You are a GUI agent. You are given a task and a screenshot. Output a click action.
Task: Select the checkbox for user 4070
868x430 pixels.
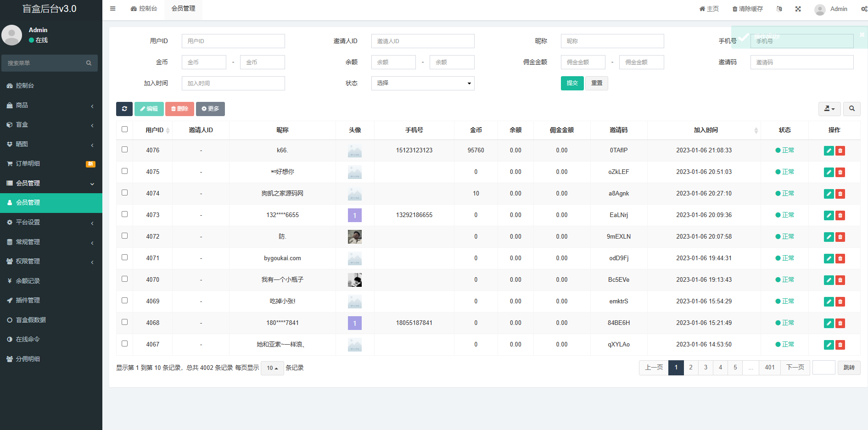[124, 279]
